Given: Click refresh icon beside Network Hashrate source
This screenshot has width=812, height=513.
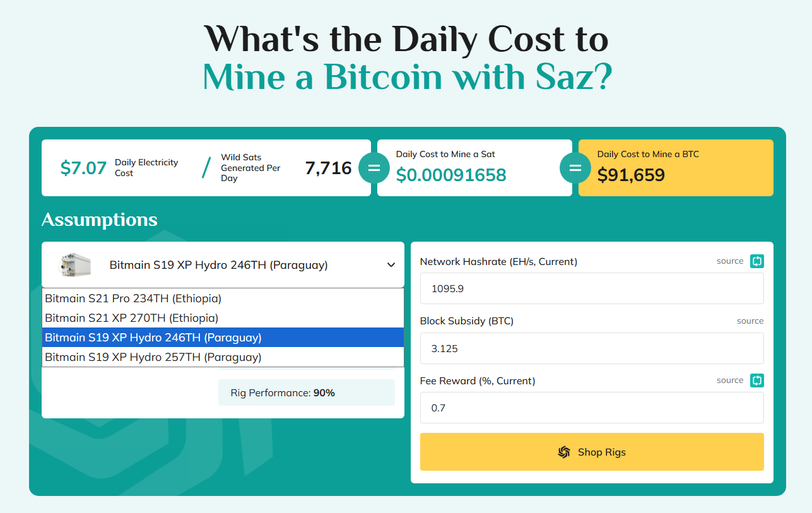Looking at the screenshot, I should 757,261.
